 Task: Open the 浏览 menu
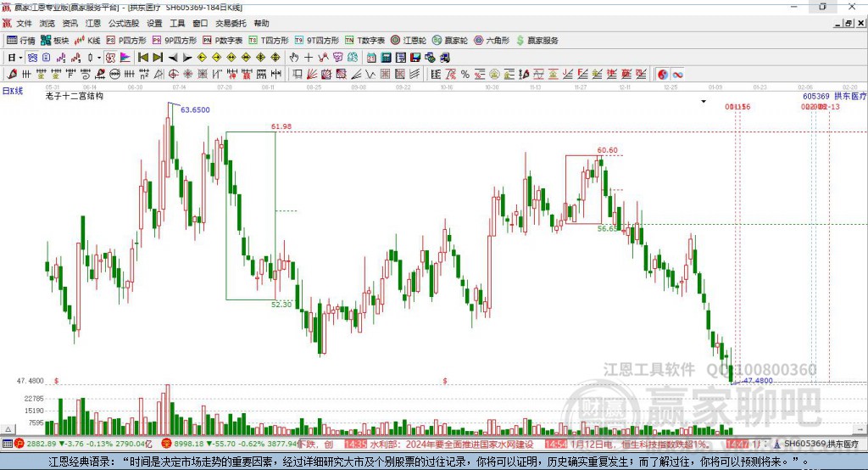47,23
